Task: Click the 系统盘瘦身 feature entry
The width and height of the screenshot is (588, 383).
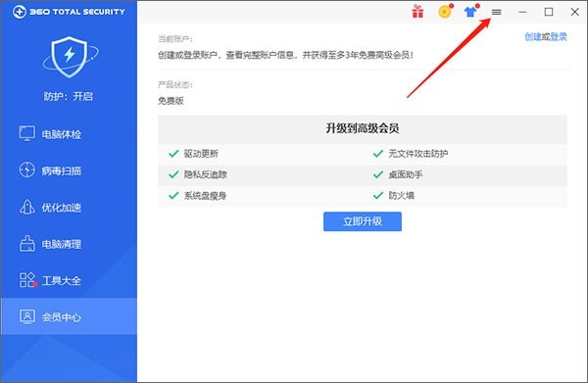Action: click(205, 196)
